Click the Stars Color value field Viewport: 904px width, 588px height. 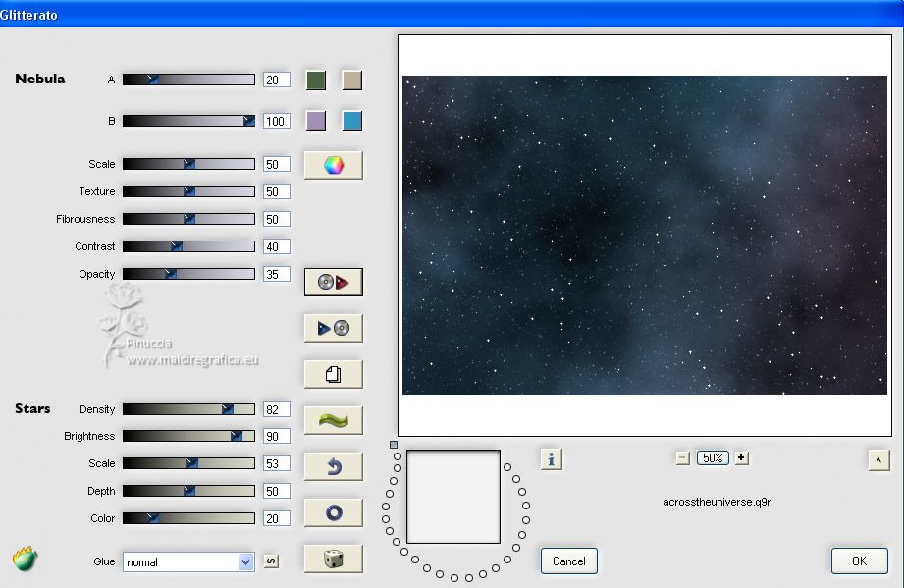pos(276,519)
